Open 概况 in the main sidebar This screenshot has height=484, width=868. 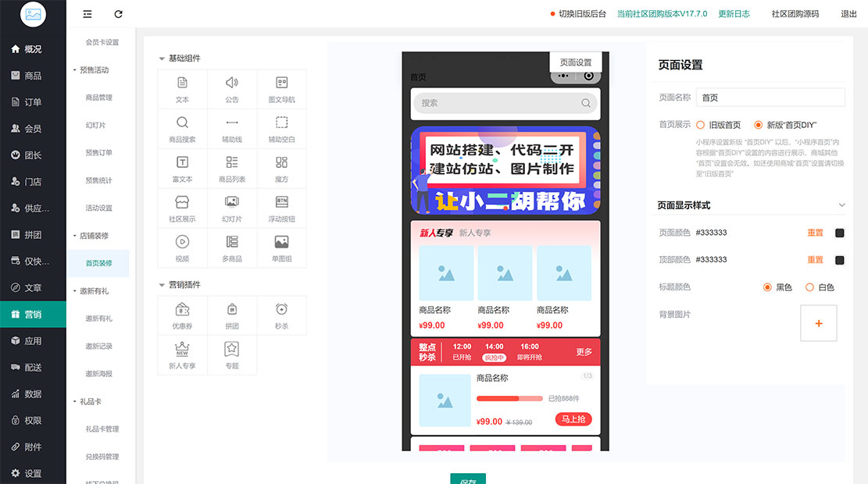[x=33, y=49]
